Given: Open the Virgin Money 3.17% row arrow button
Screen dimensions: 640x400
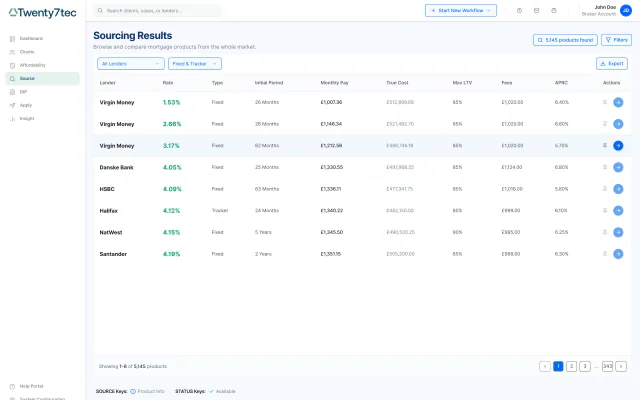Looking at the screenshot, I should (x=618, y=146).
